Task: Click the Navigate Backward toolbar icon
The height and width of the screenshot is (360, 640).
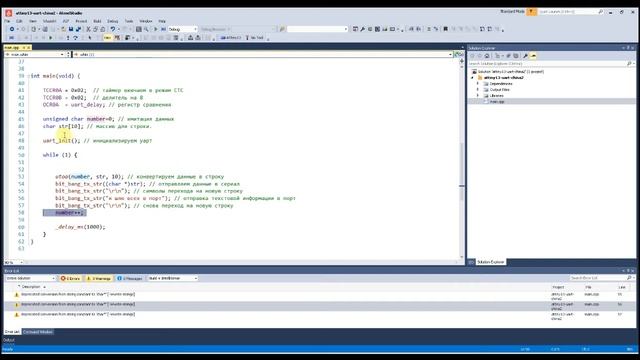Action: point(12,29)
